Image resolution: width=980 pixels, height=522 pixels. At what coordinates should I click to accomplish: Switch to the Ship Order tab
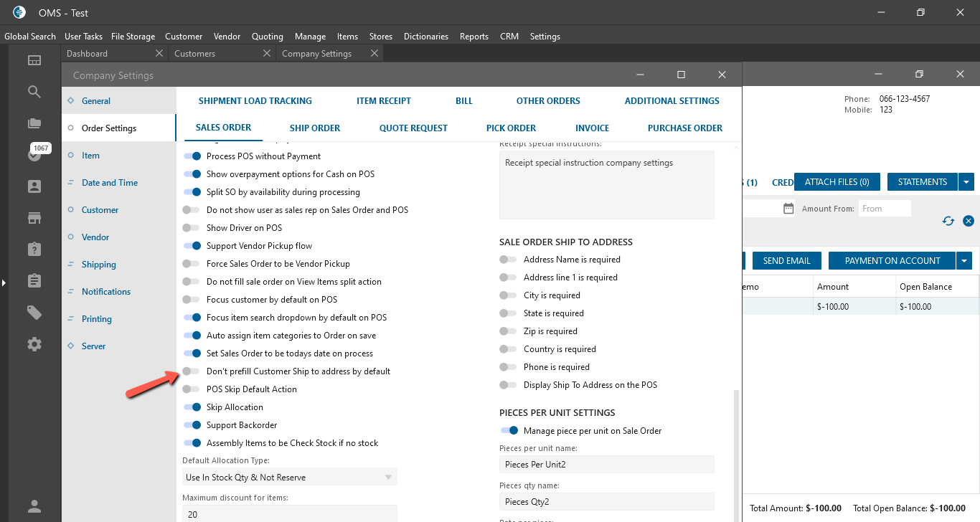click(315, 128)
